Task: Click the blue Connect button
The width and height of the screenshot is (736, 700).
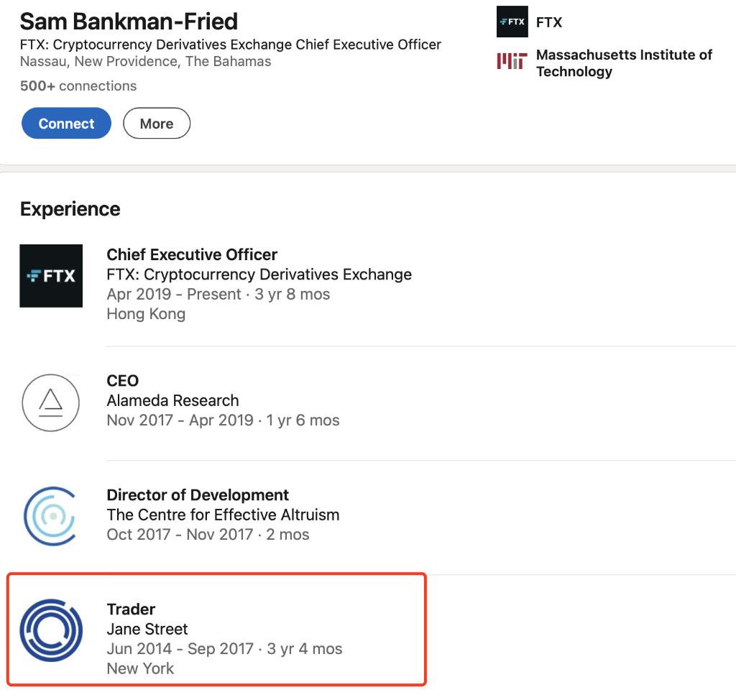Action: [66, 123]
